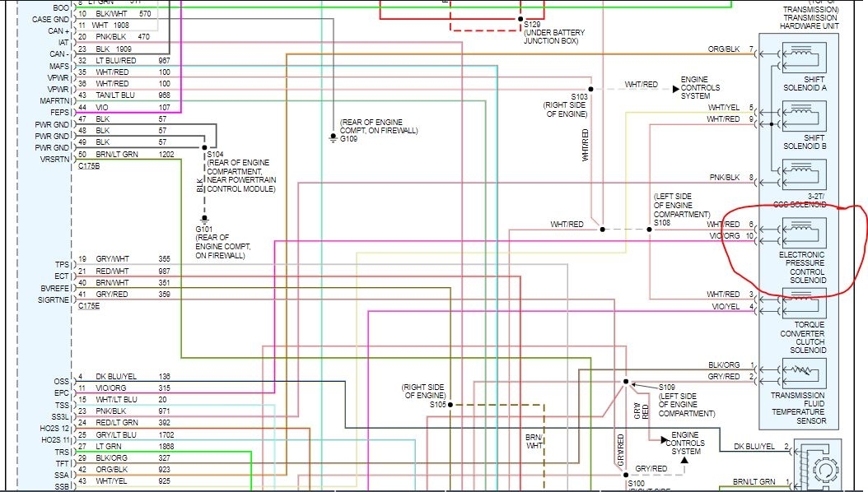Select the S100 splice dot

[626, 475]
